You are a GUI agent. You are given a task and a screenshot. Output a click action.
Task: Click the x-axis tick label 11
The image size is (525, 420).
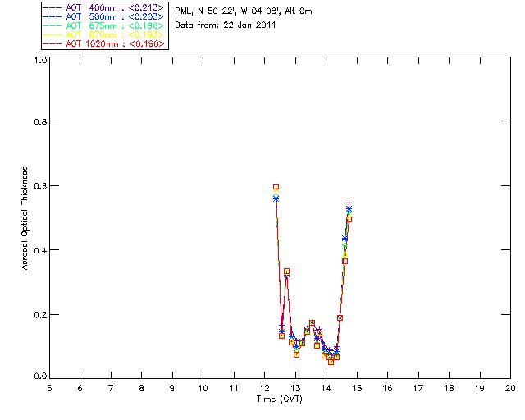coord(234,388)
